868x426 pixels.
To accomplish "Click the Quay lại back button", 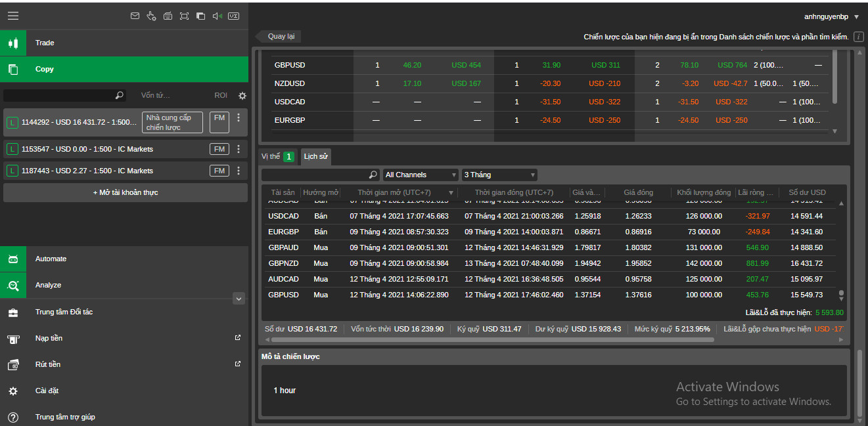I will (281, 37).
